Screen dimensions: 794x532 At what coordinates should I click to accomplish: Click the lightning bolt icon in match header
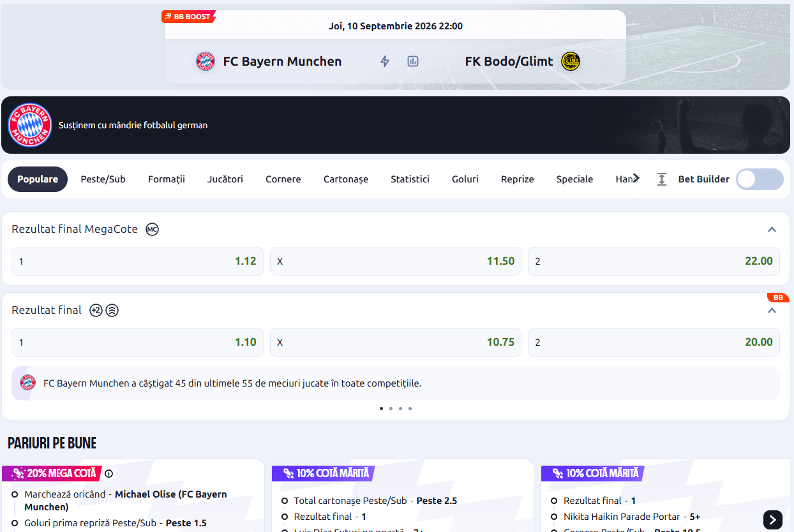385,61
